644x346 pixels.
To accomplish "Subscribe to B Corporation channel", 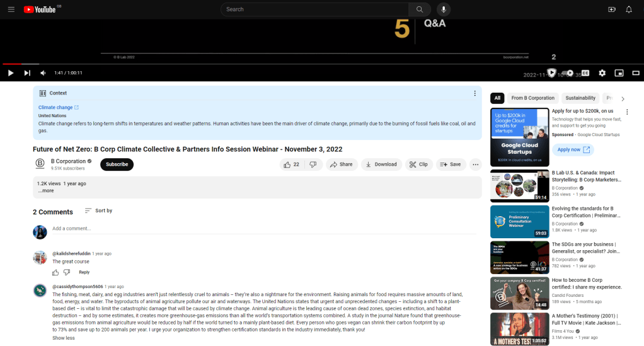I will [x=117, y=164].
